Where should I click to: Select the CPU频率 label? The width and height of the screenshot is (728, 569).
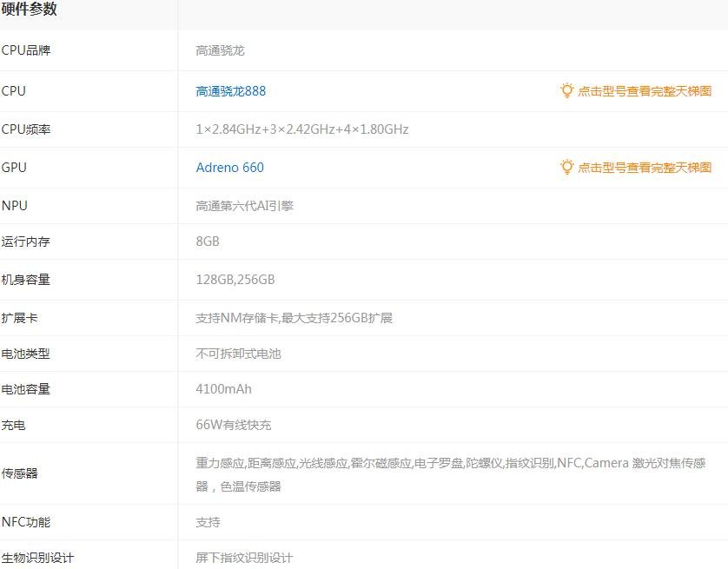pyautogui.click(x=26, y=129)
